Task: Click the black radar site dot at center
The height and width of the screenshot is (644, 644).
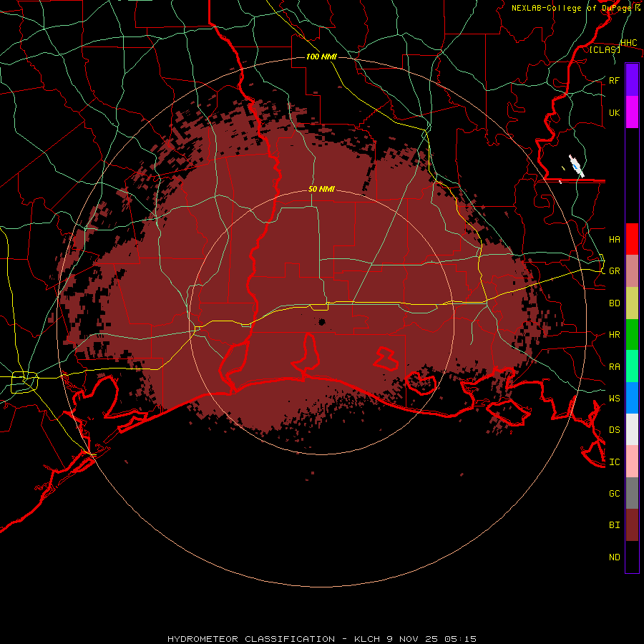Action: click(321, 321)
